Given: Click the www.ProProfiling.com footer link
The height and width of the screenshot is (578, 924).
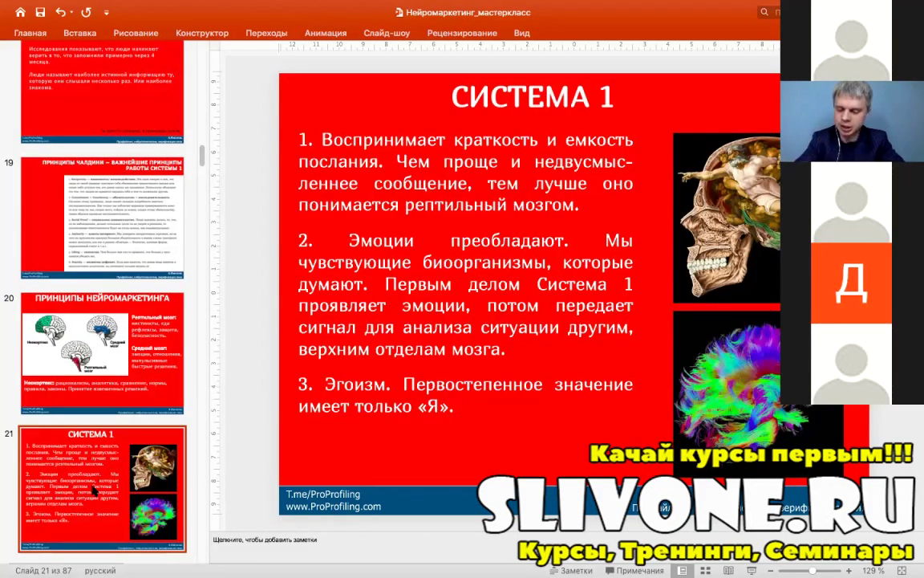Looking at the screenshot, I should click(x=334, y=507).
